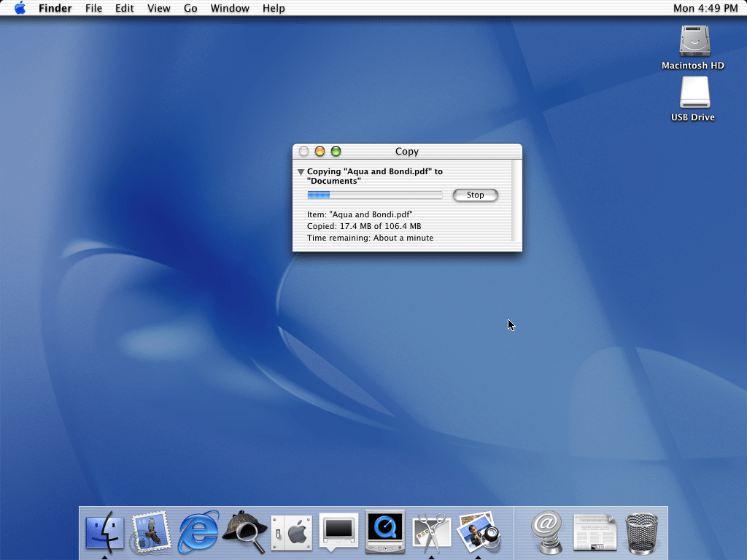This screenshot has height=560, width=747.
Task: Open the View menu
Action: click(158, 8)
